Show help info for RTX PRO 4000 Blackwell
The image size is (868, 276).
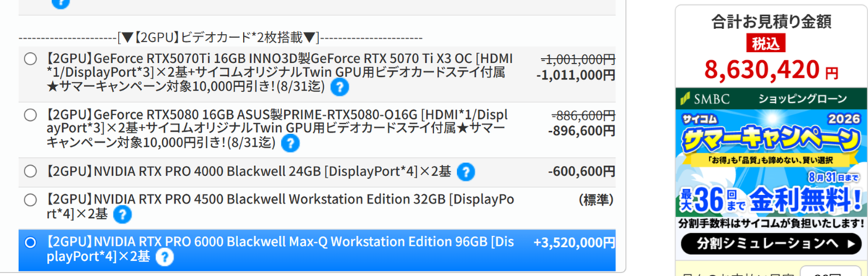466,172
